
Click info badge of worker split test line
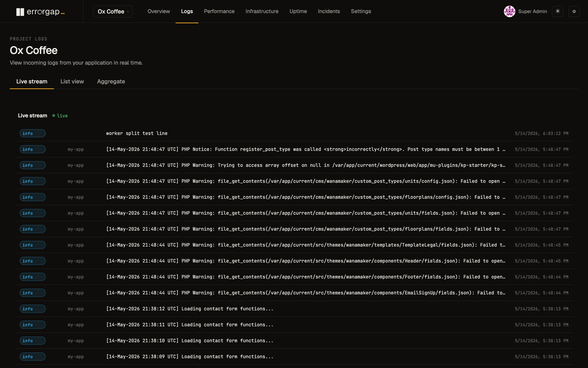pyautogui.click(x=32, y=133)
